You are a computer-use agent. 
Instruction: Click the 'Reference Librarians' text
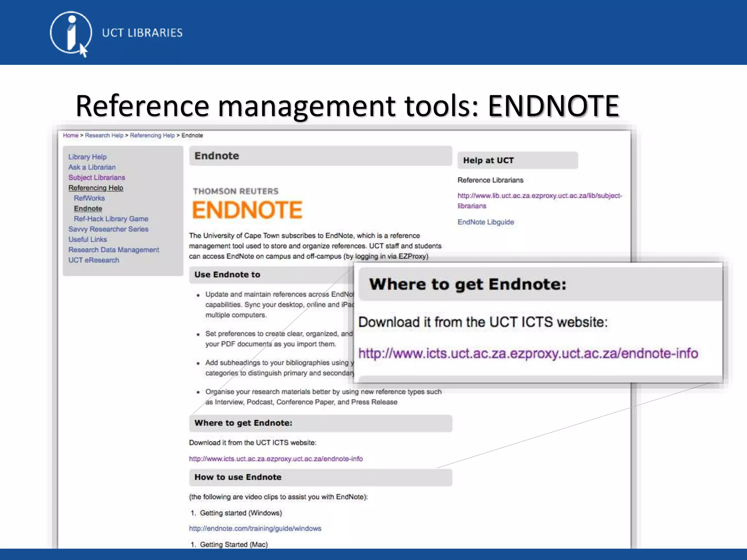(490, 180)
